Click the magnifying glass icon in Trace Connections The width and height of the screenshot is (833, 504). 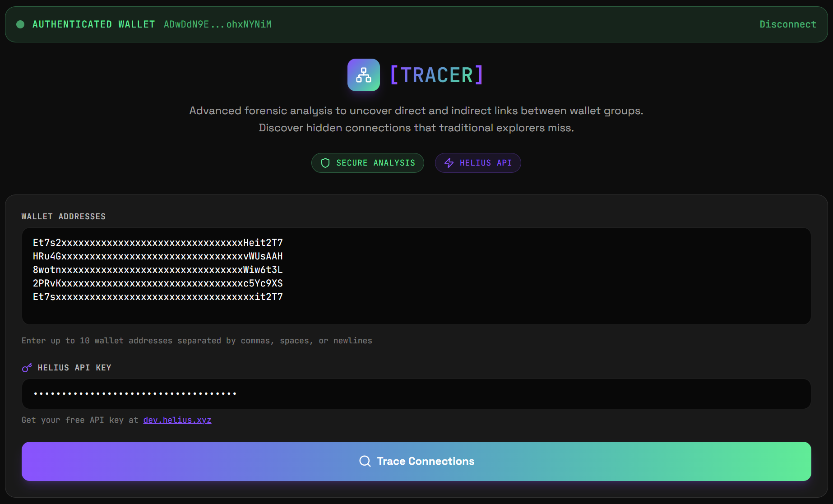pyautogui.click(x=365, y=461)
